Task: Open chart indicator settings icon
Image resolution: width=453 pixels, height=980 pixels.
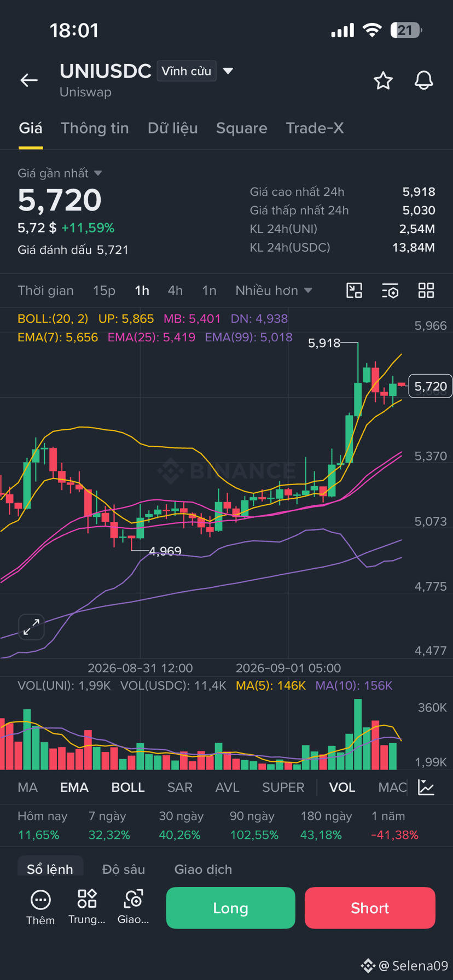Action: point(390,290)
